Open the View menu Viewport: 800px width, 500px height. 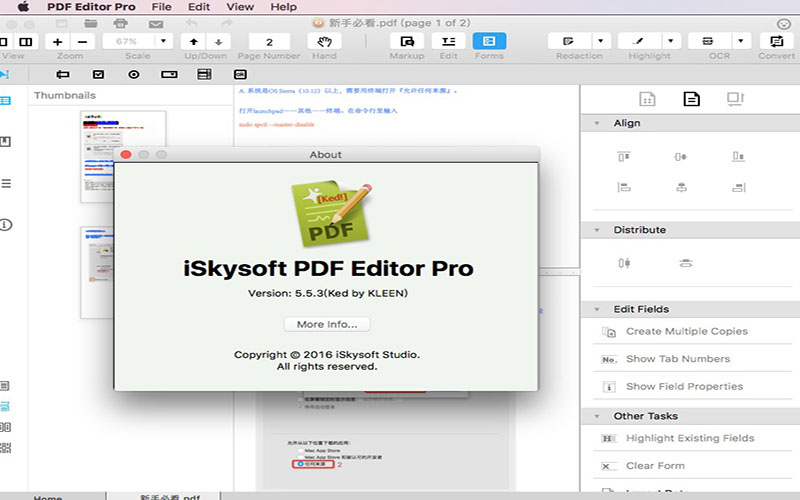(x=240, y=7)
